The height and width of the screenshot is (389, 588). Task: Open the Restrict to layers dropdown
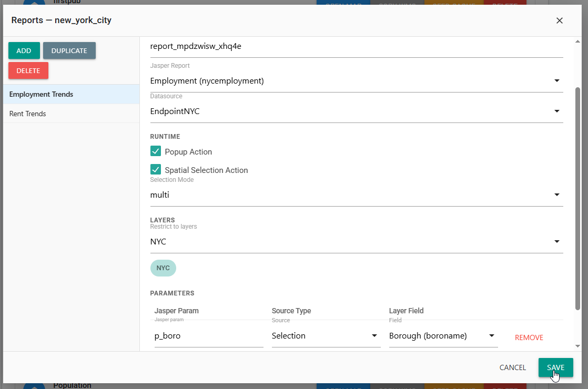(x=356, y=242)
